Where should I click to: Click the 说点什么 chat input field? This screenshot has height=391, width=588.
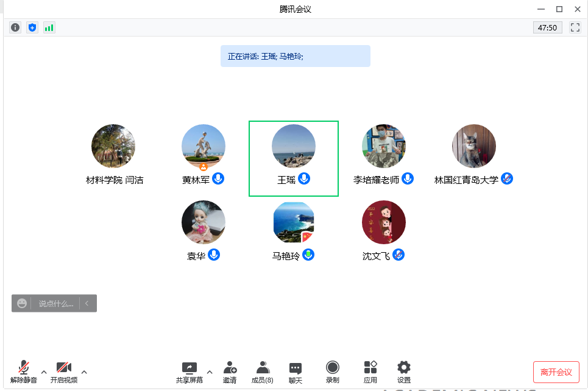[55, 303]
